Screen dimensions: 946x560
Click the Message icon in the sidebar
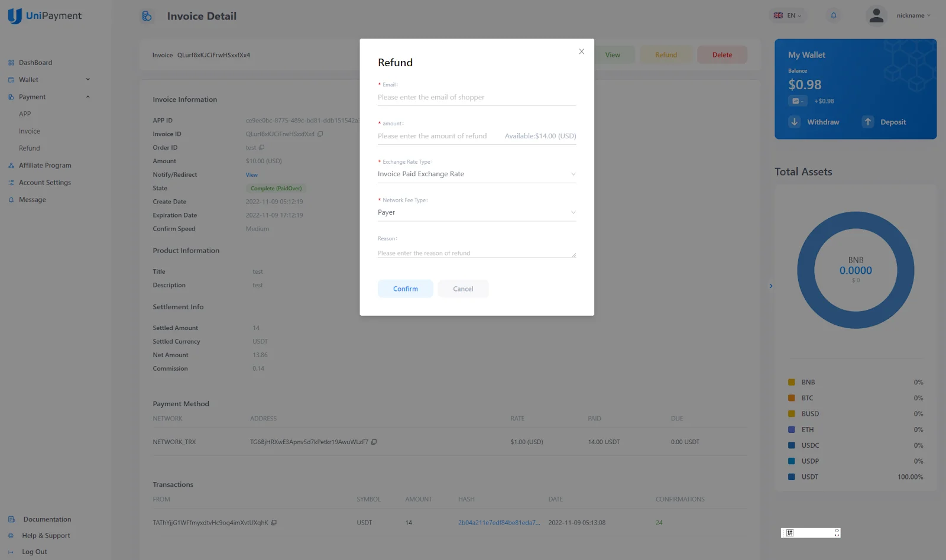pyautogui.click(x=11, y=199)
